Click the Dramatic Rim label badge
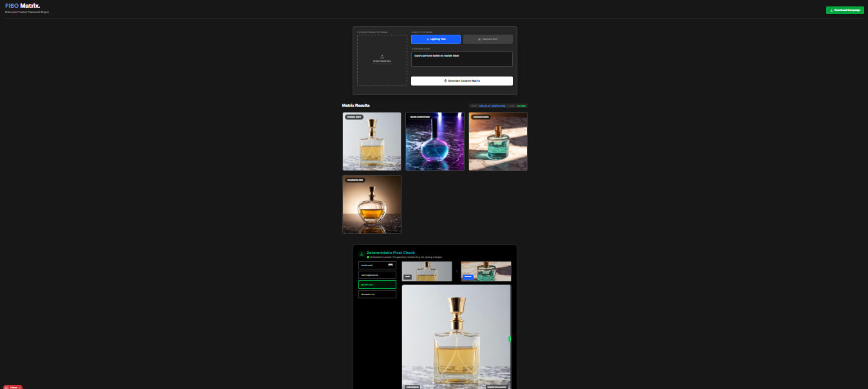The width and height of the screenshot is (868, 389). [355, 180]
